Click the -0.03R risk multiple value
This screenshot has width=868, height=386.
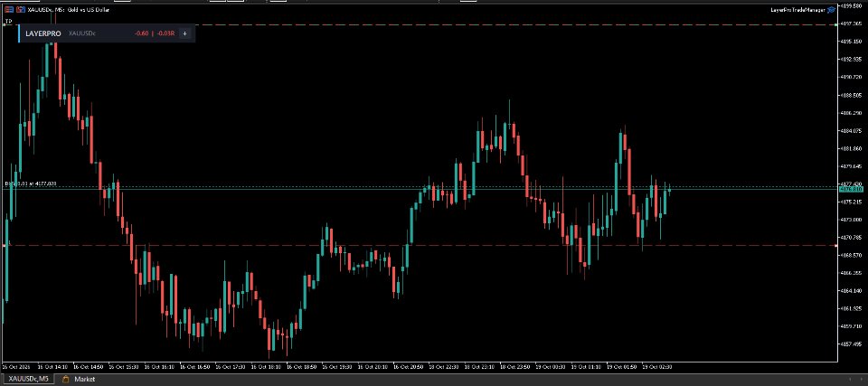tap(166, 33)
